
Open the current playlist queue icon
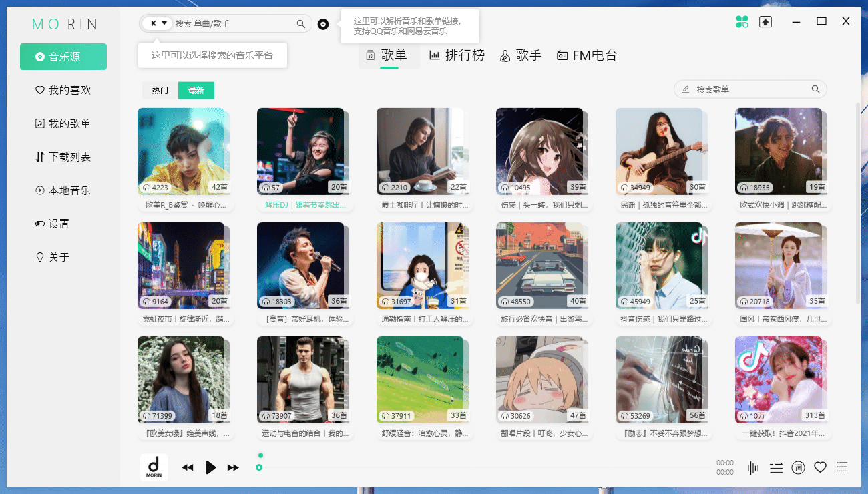(x=843, y=467)
